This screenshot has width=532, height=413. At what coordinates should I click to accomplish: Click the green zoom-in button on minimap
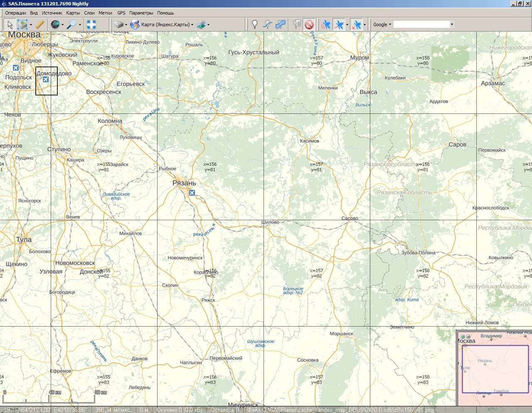coord(463,337)
